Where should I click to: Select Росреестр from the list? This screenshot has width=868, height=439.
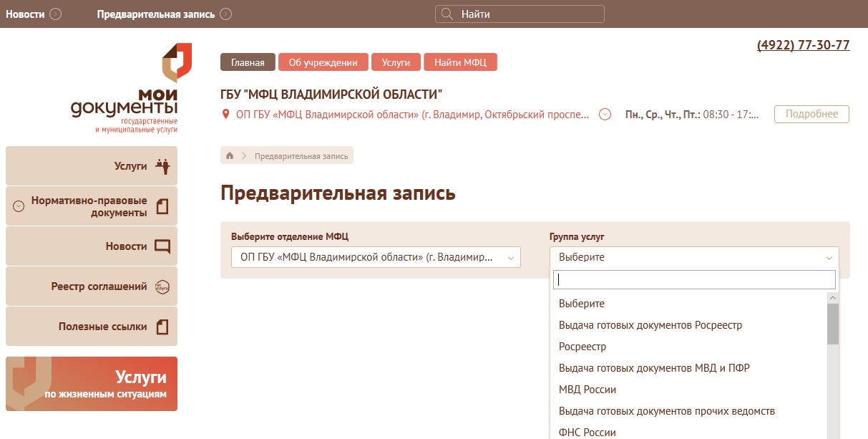pos(582,347)
